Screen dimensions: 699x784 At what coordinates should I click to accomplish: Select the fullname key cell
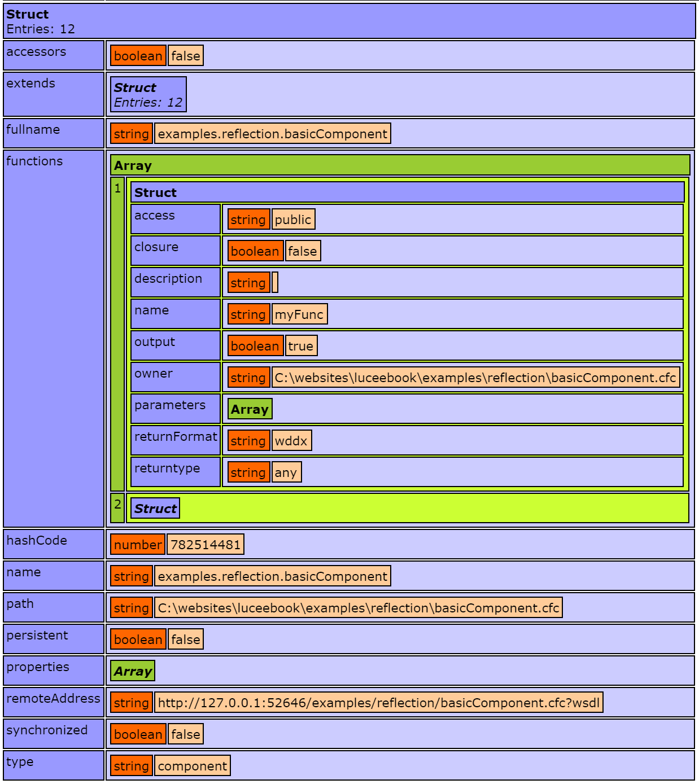(x=54, y=133)
